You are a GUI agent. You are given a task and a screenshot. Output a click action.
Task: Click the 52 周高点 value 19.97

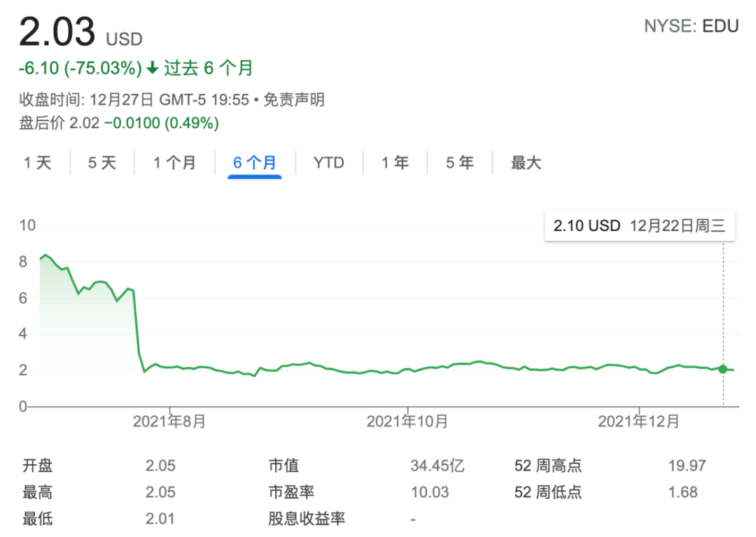687,466
